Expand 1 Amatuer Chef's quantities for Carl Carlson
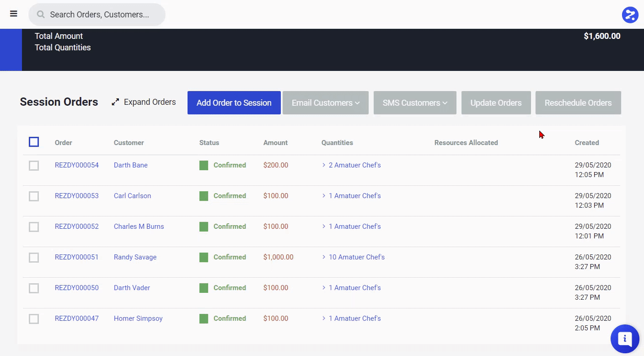 click(x=351, y=196)
